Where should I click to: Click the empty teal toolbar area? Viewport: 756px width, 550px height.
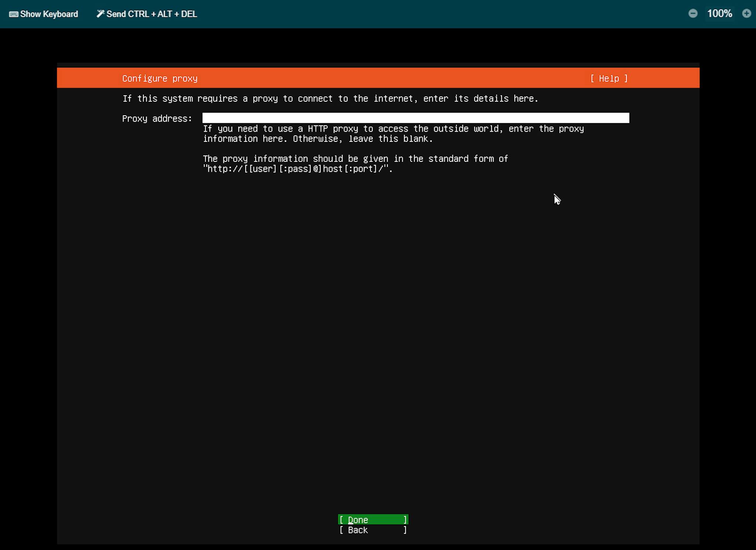click(443, 14)
